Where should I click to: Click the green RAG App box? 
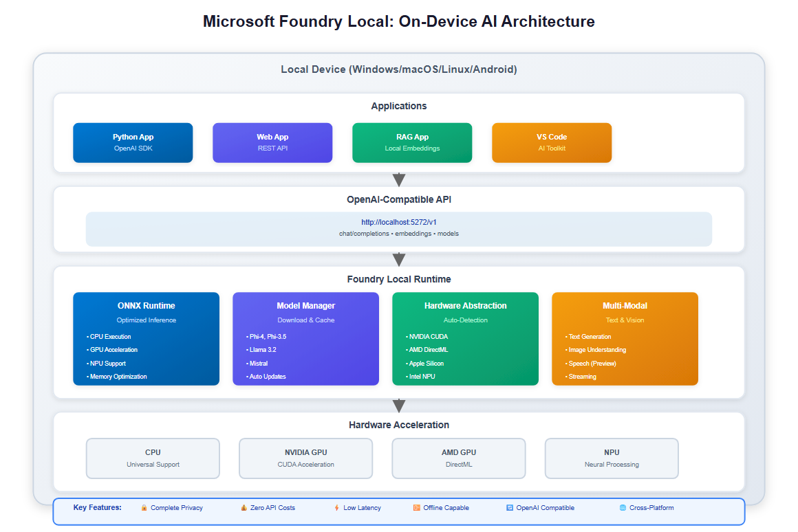[412, 142]
